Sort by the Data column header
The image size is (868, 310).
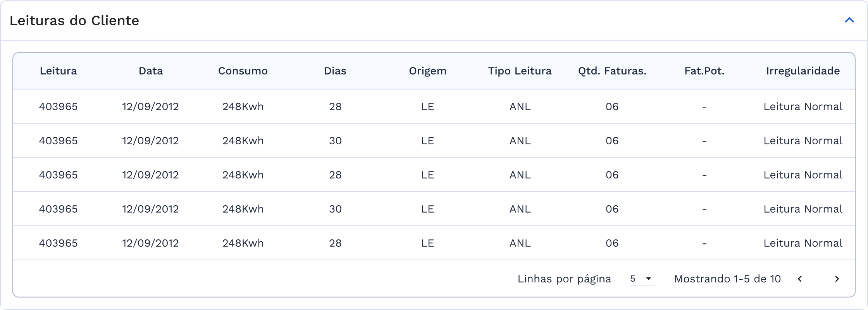151,71
